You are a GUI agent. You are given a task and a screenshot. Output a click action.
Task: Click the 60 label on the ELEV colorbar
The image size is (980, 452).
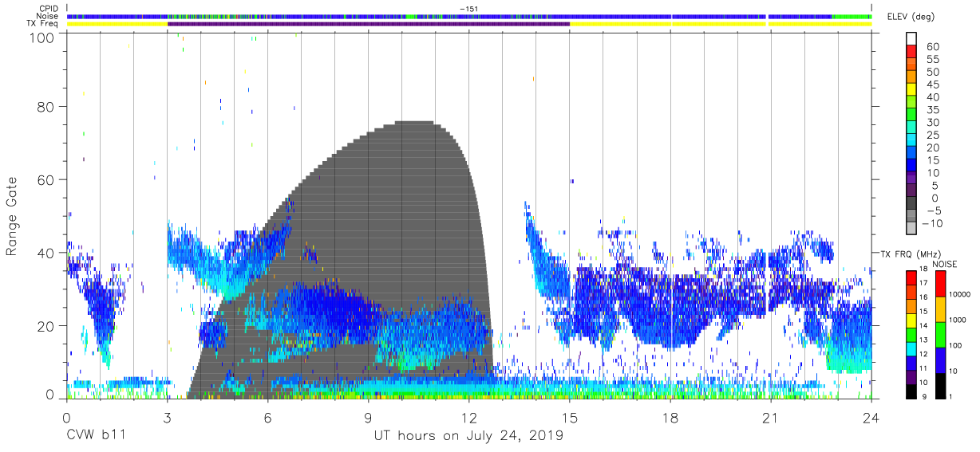[x=934, y=46]
